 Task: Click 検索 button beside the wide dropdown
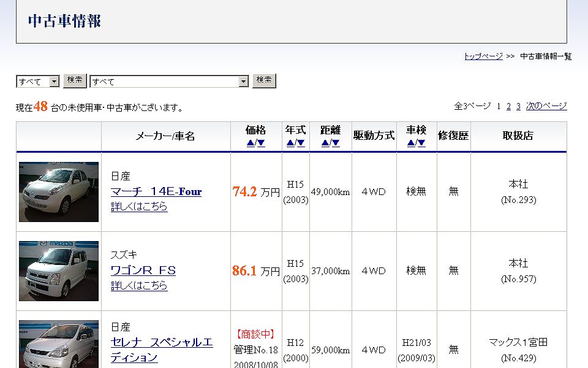point(265,81)
